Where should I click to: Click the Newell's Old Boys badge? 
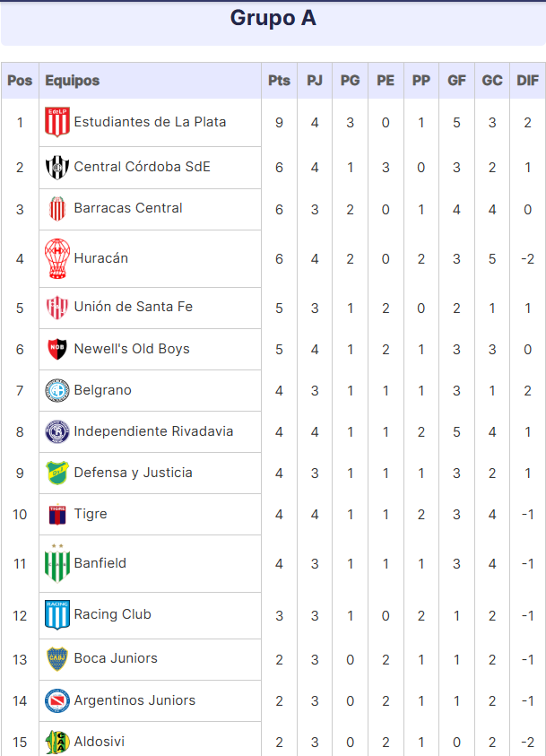[57, 349]
